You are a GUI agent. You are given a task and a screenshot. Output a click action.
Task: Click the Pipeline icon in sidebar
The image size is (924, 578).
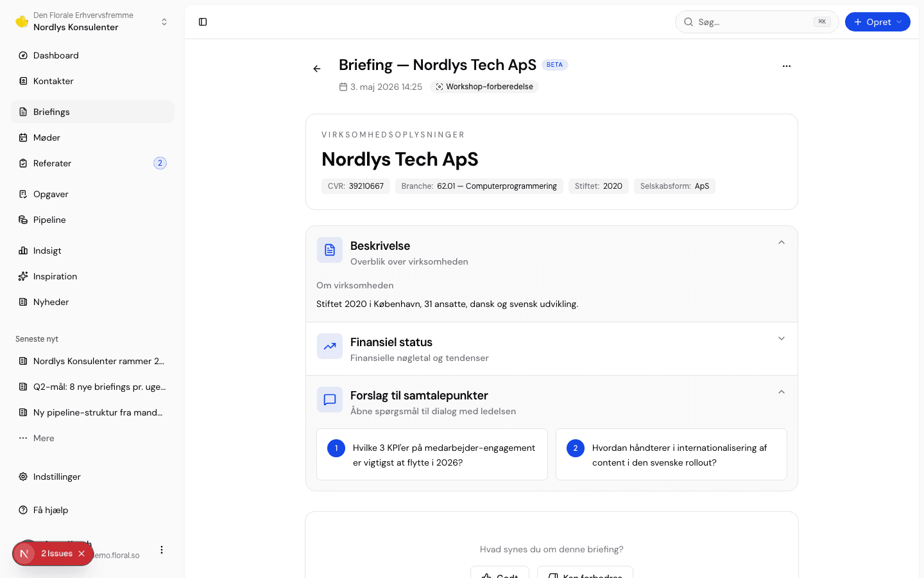23,220
